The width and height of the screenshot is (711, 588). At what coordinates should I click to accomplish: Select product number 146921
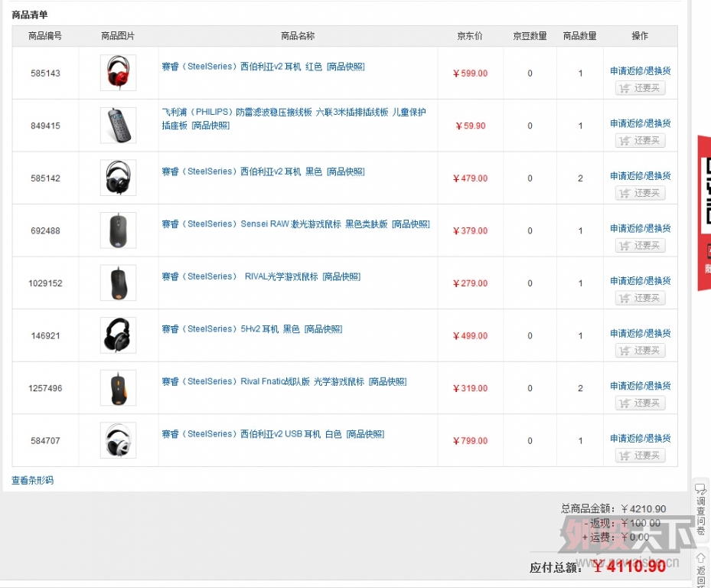[x=45, y=336]
